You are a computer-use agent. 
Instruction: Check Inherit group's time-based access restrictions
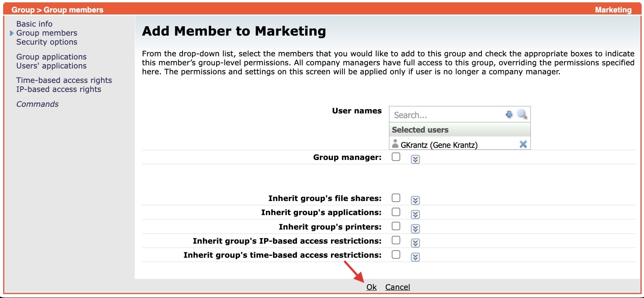396,255
